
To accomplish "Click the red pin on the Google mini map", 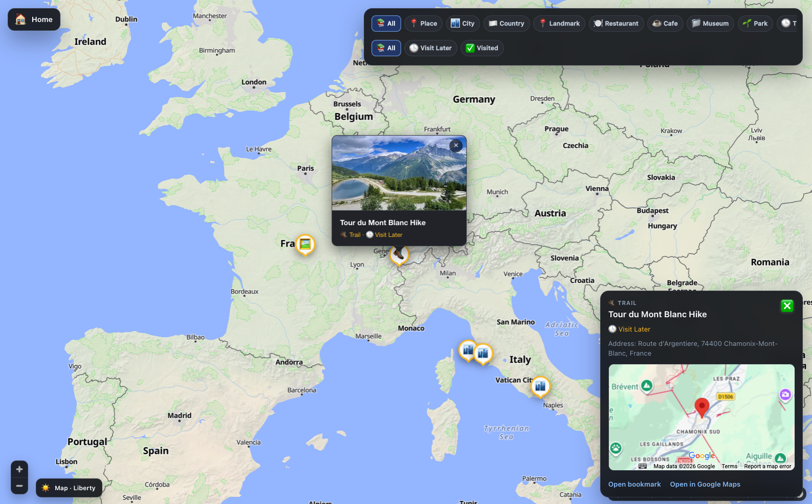I will [x=701, y=408].
